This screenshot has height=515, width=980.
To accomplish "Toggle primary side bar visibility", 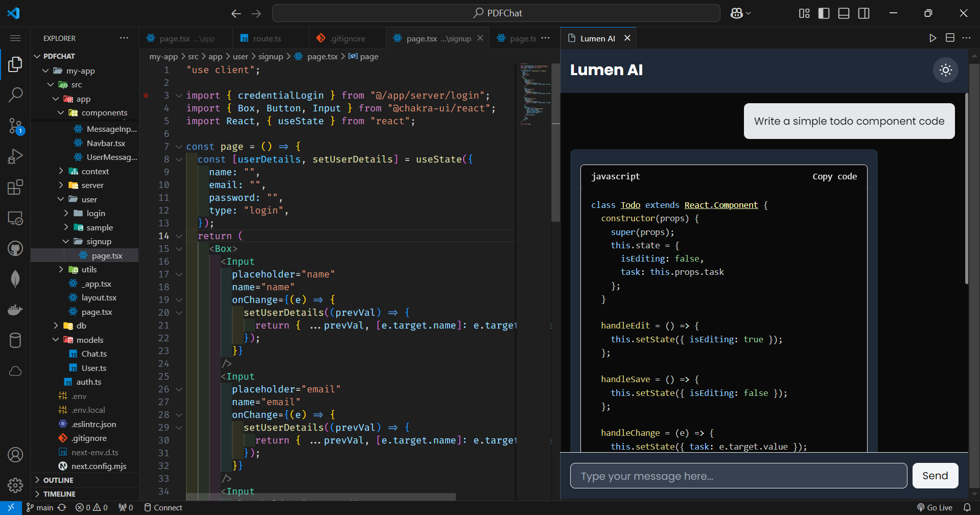I will [x=824, y=13].
